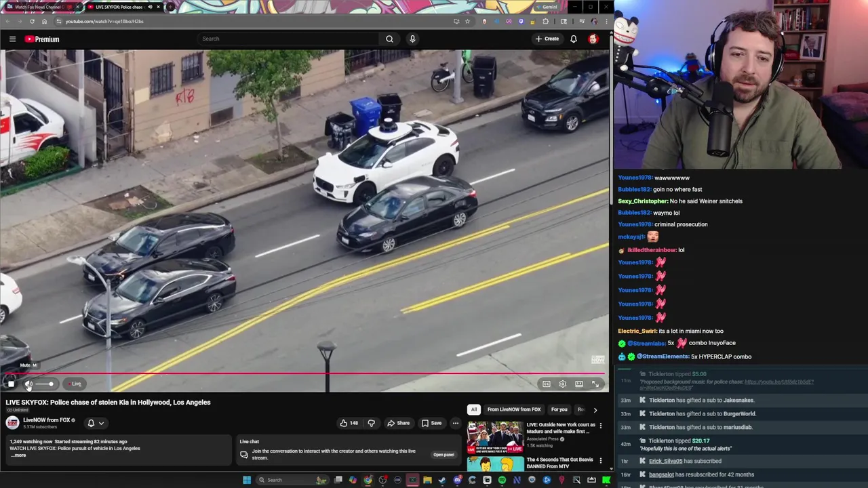This screenshot has height=488, width=868.
Task: Click the YouTube search magnifier button
Action: point(389,39)
